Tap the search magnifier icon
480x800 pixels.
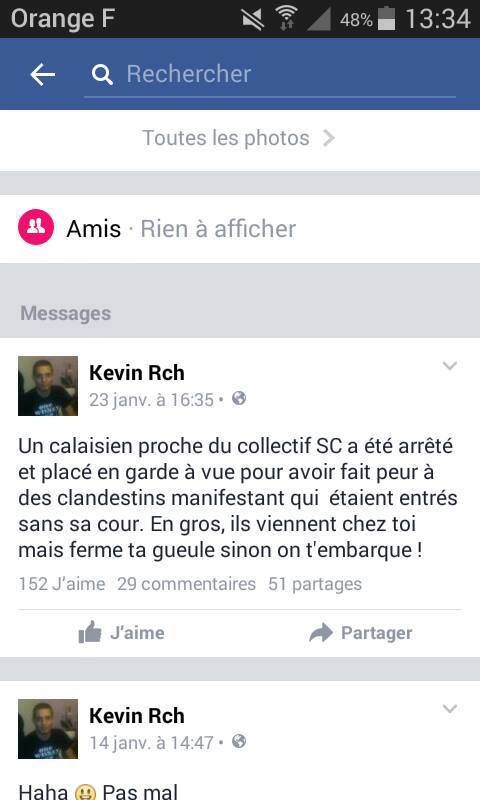pos(102,75)
